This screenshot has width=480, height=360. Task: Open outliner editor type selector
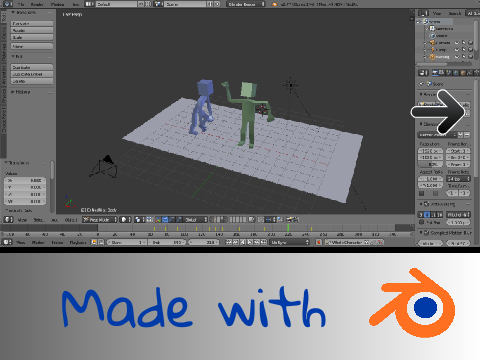[x=424, y=13]
